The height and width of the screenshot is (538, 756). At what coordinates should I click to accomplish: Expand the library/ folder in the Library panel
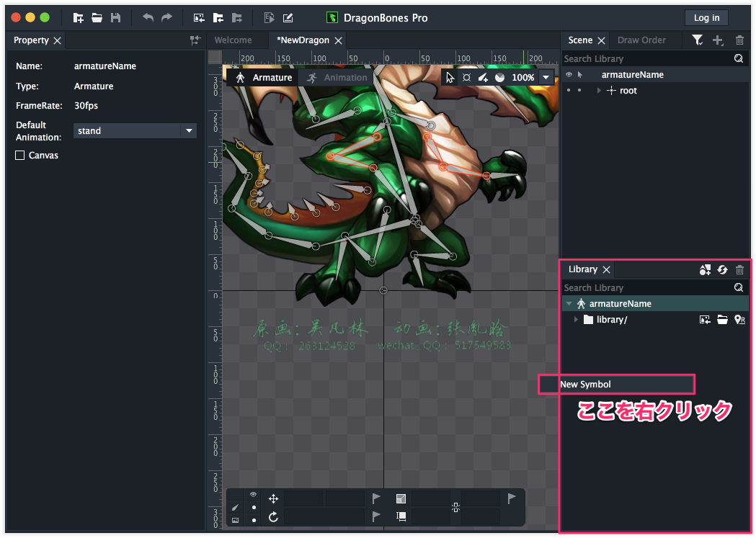tap(575, 319)
